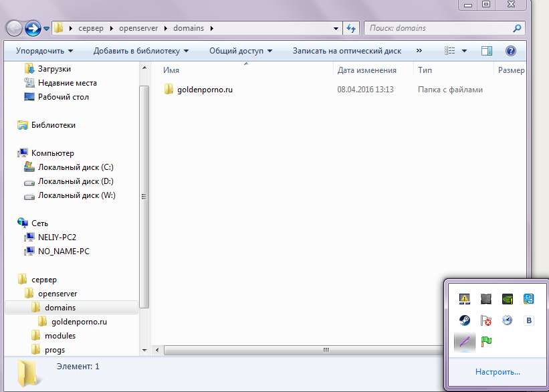Open the view options dropdown arrow
The height and width of the screenshot is (392, 549).
(x=464, y=51)
